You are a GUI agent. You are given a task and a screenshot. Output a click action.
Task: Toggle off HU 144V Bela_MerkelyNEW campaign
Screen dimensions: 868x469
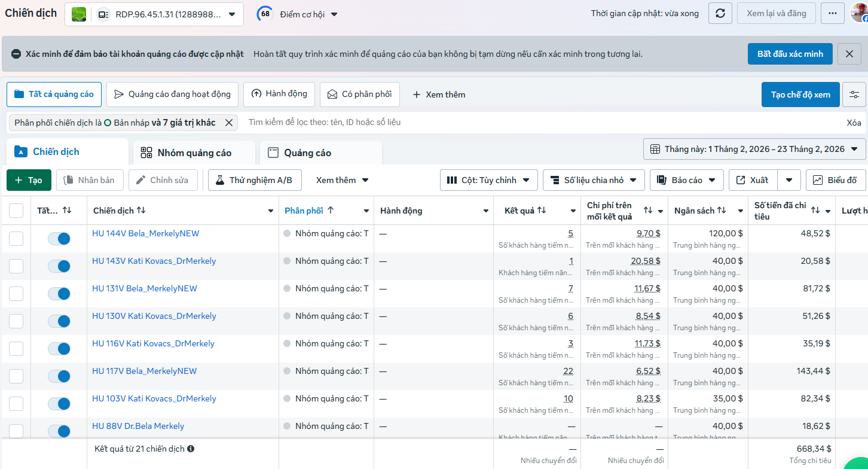(x=59, y=239)
